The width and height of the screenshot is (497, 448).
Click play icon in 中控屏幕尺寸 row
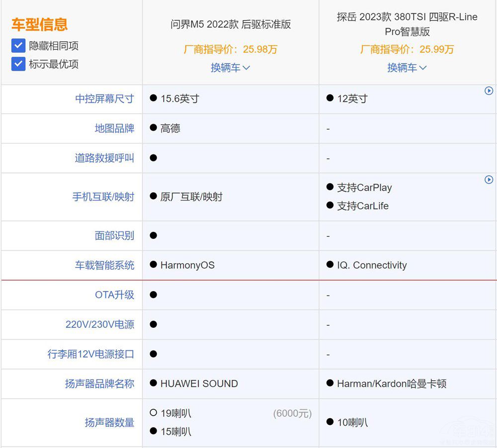489,91
